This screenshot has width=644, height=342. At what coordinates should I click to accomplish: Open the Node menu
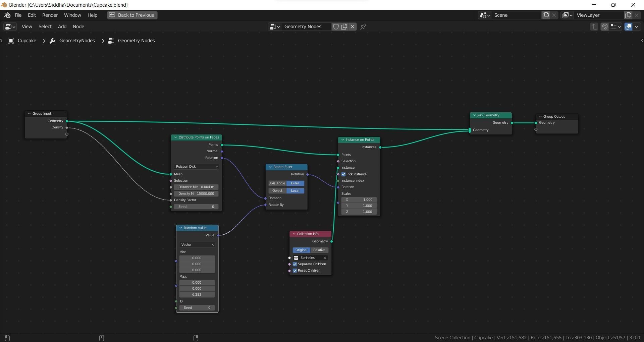click(78, 26)
